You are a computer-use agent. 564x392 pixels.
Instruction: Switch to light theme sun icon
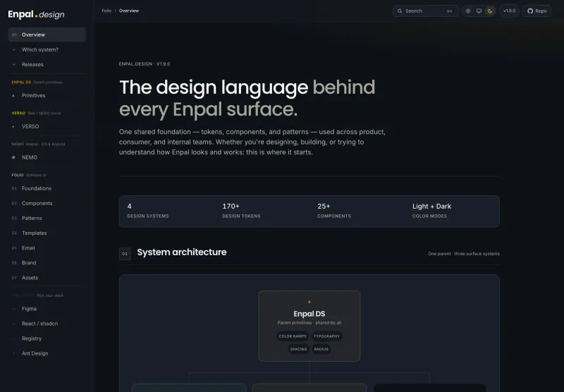click(468, 11)
